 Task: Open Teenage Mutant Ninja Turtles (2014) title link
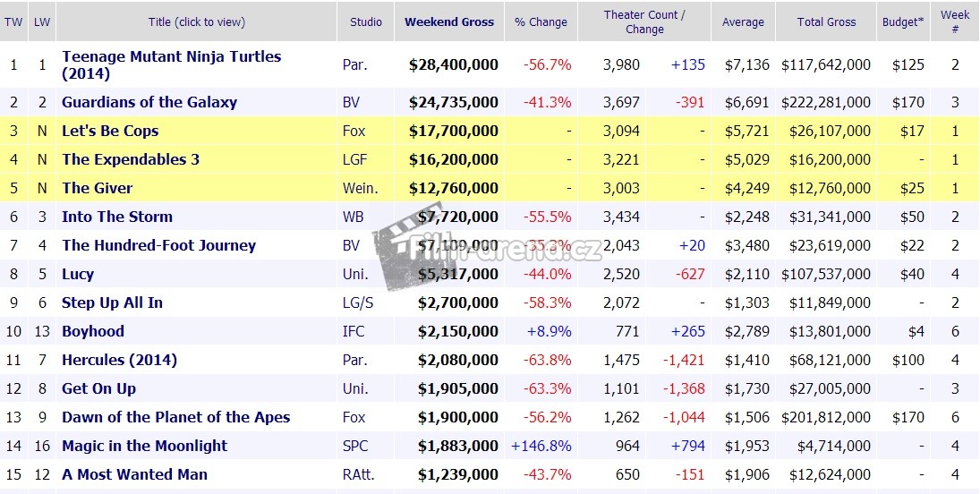171,64
